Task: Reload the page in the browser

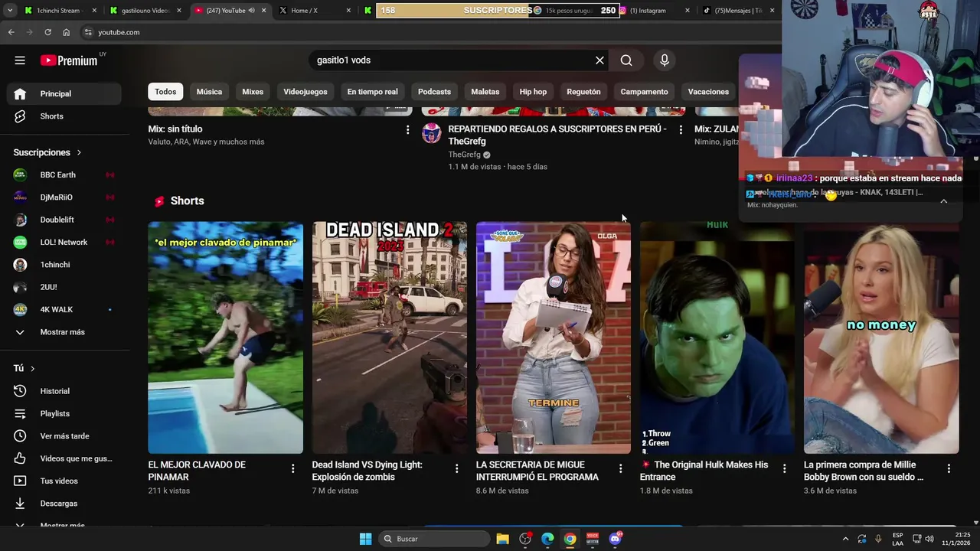Action: (x=47, y=32)
